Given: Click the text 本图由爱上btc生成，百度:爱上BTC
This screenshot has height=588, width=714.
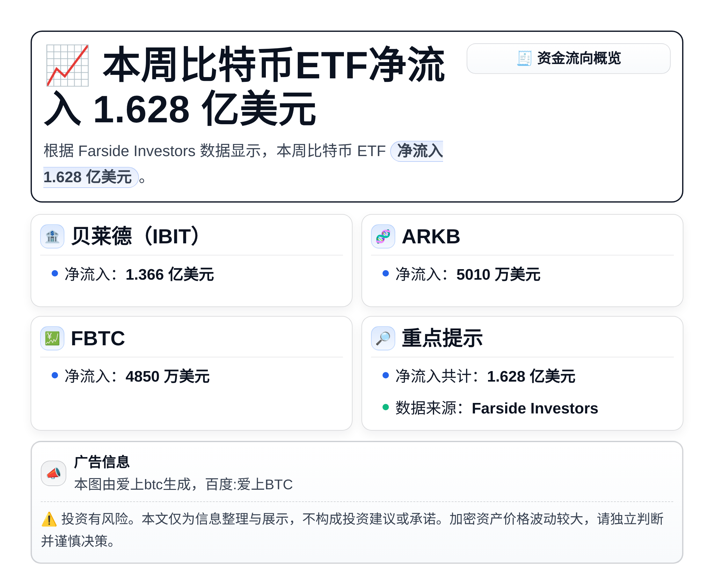Looking at the screenshot, I should coord(183,484).
